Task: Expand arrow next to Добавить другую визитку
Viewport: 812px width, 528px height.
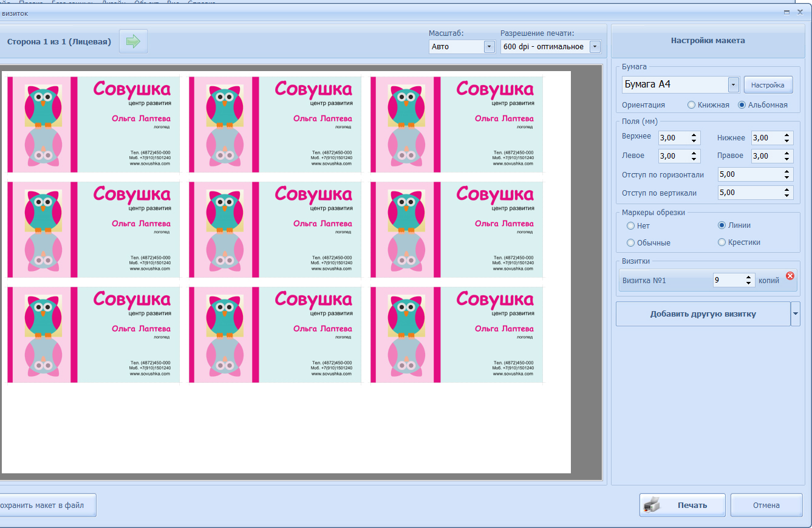Action: coord(796,314)
